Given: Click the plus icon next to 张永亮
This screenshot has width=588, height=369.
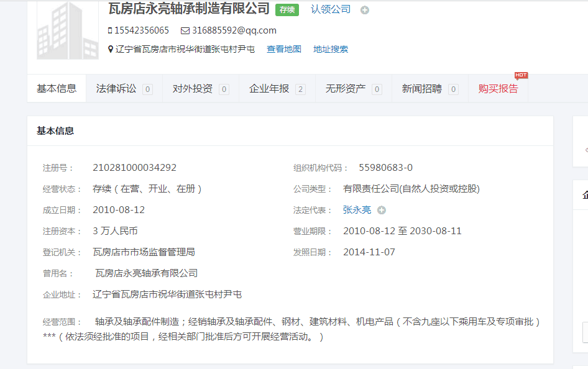Looking at the screenshot, I should tap(382, 211).
